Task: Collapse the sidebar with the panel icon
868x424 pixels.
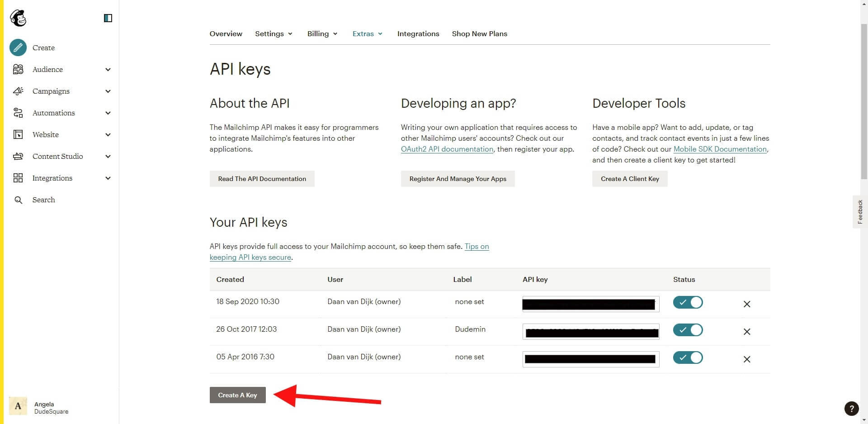Action: 108,18
